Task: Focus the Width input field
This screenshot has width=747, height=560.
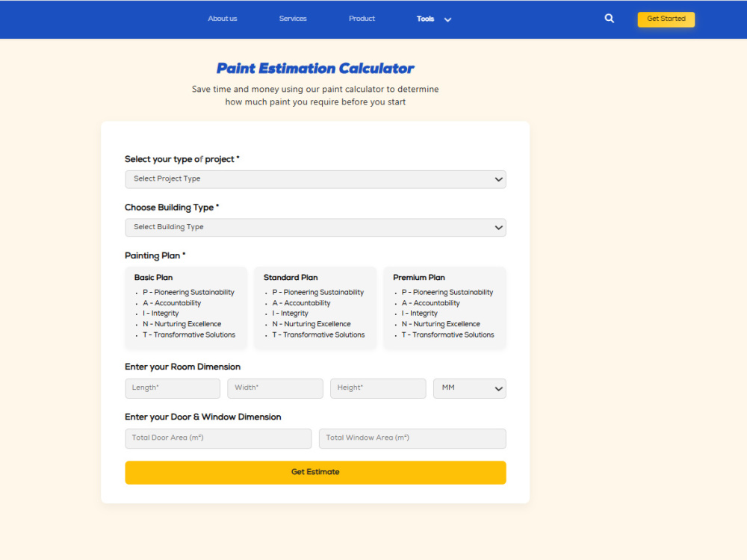Action: point(276,388)
